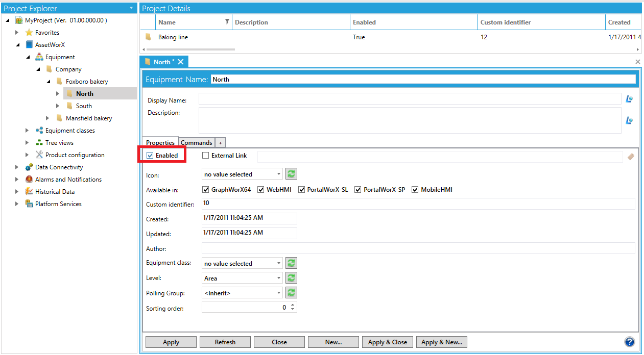644x355 pixels.
Task: Open the Equipment class dropdown
Action: click(279, 263)
